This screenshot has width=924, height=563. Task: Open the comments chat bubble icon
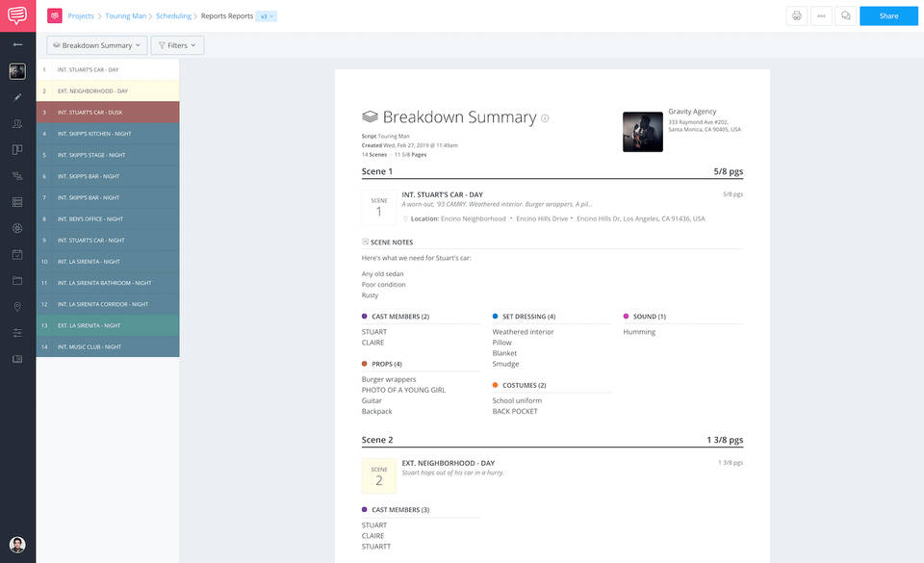click(x=845, y=15)
